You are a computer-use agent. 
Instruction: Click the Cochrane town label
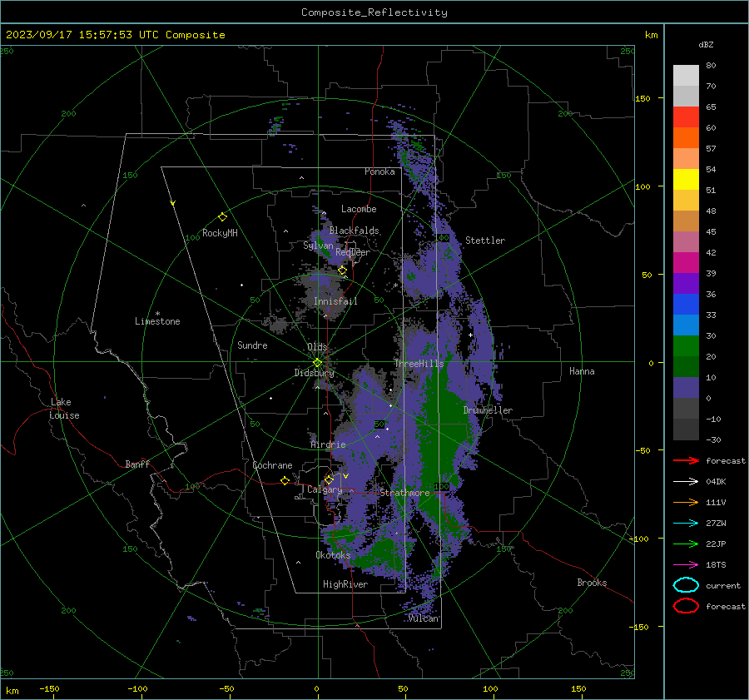pos(272,465)
